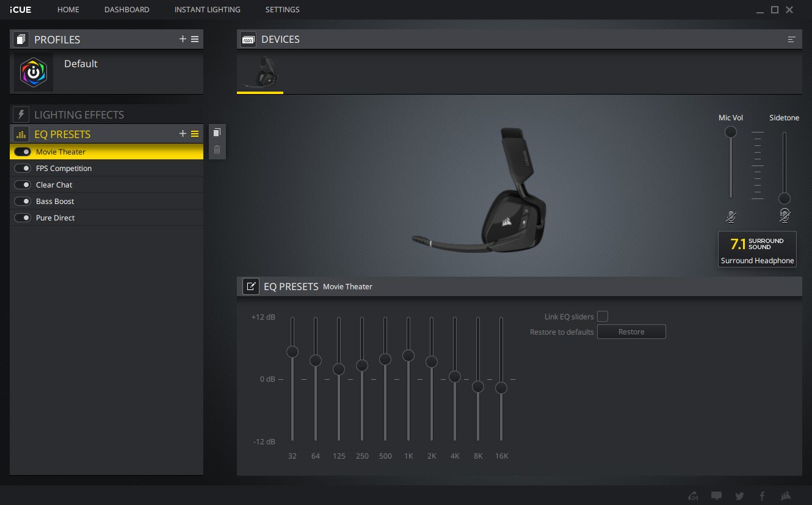Select the Bass Boost preset name
The image size is (812, 505).
[x=55, y=201]
